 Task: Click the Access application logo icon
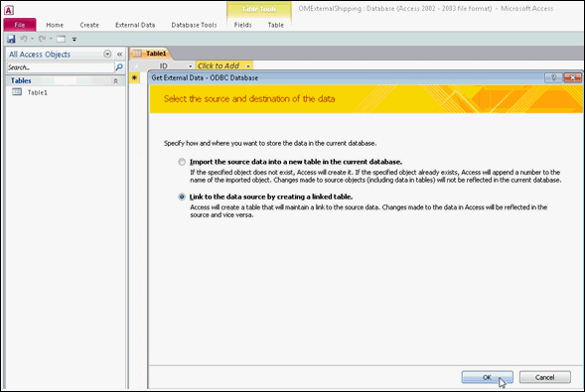[x=9, y=10]
